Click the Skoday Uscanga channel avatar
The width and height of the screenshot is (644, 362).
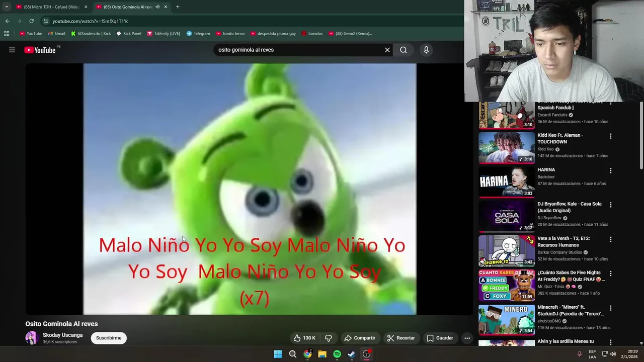32,338
